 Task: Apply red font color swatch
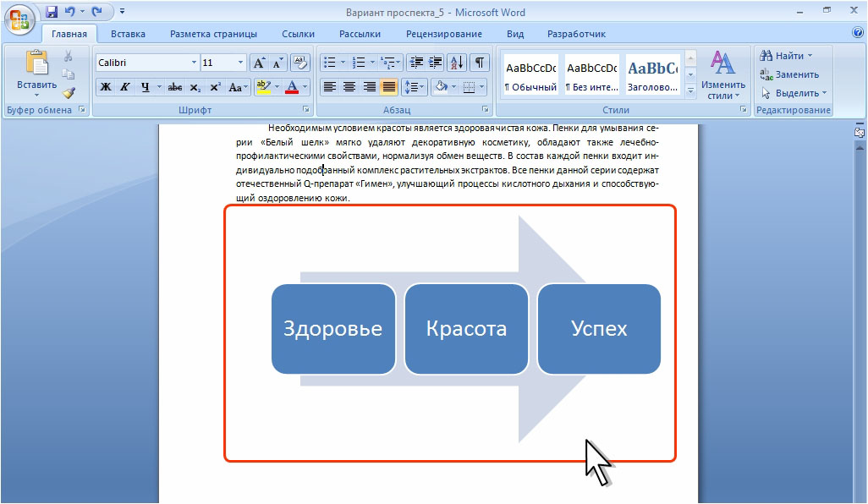292,87
